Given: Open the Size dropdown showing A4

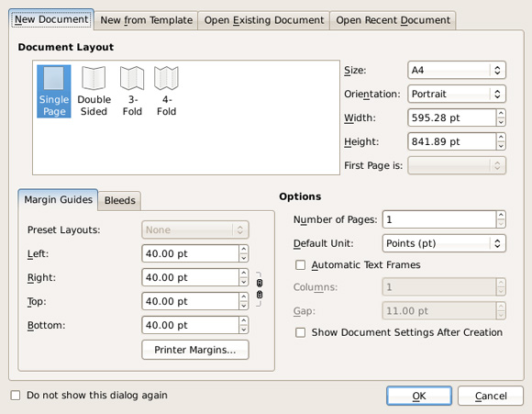Looking at the screenshot, I should [x=457, y=71].
